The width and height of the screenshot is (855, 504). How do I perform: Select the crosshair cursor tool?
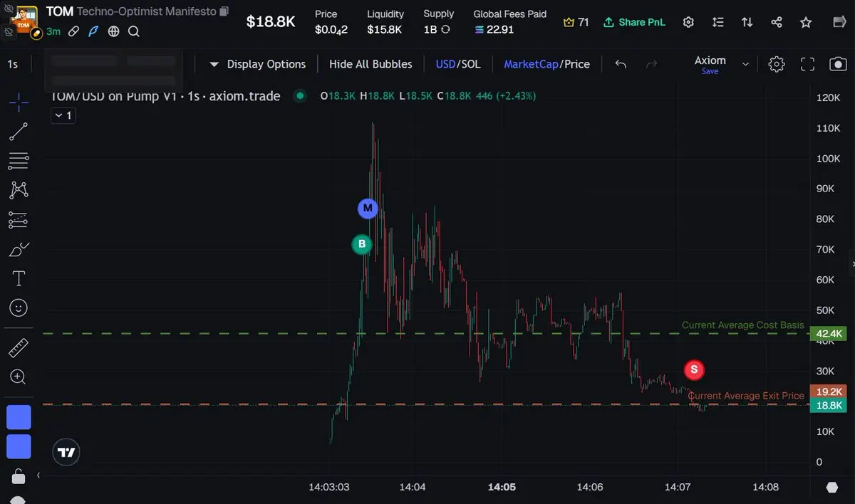click(19, 103)
